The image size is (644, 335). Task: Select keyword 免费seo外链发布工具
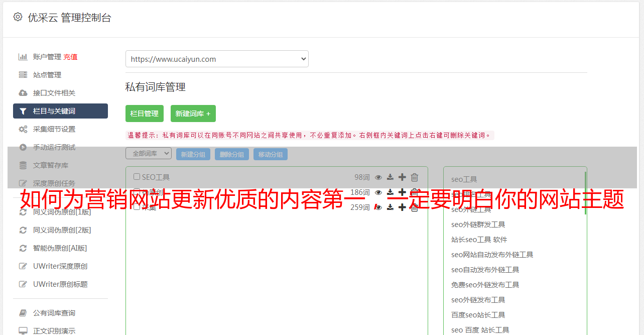pos(485,285)
